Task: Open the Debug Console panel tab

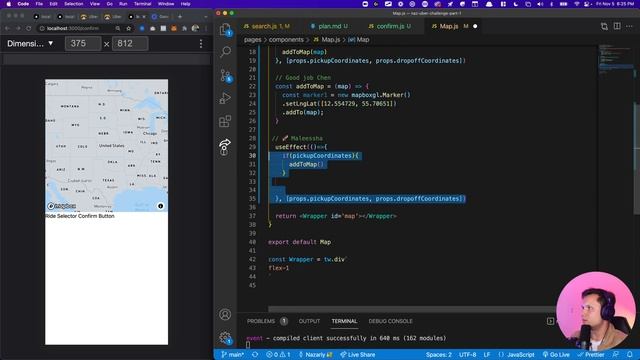Action: point(390,321)
